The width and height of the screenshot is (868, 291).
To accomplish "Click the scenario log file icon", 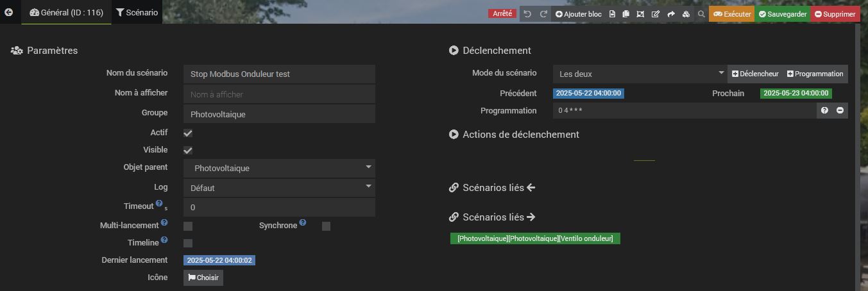I will (x=612, y=13).
